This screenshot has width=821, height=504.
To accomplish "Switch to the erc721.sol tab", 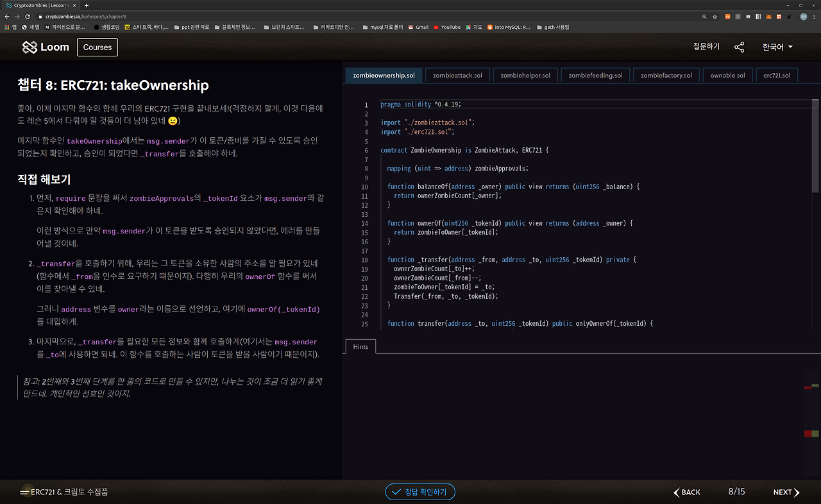I will click(777, 75).
